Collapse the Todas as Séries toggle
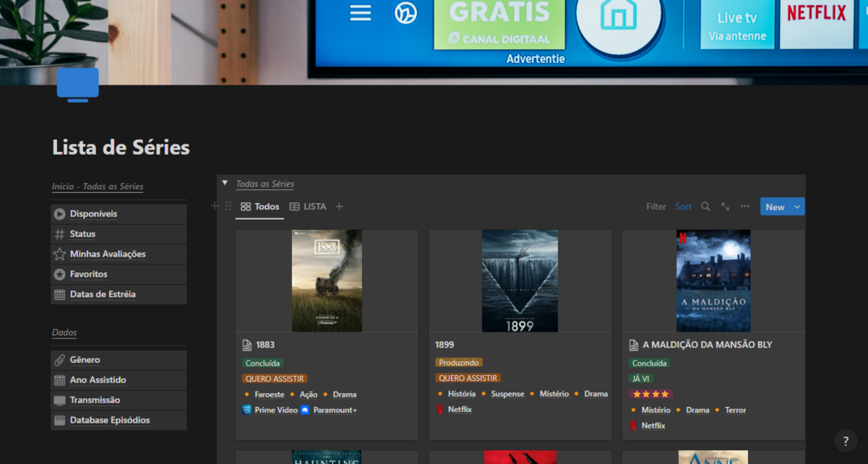The height and width of the screenshot is (464, 868). coord(225,182)
